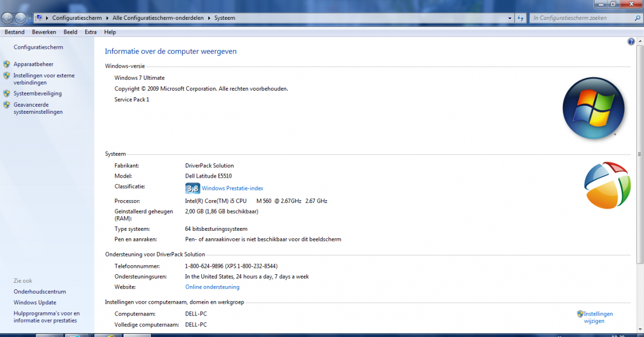Go to Configuratiescherm home in sidebar
This screenshot has width=644, height=337.
coord(38,47)
